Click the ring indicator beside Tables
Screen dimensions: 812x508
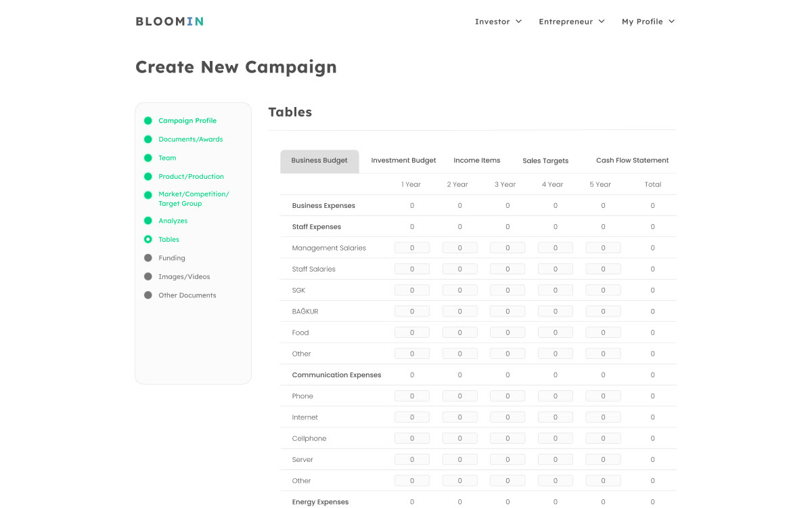(148, 239)
